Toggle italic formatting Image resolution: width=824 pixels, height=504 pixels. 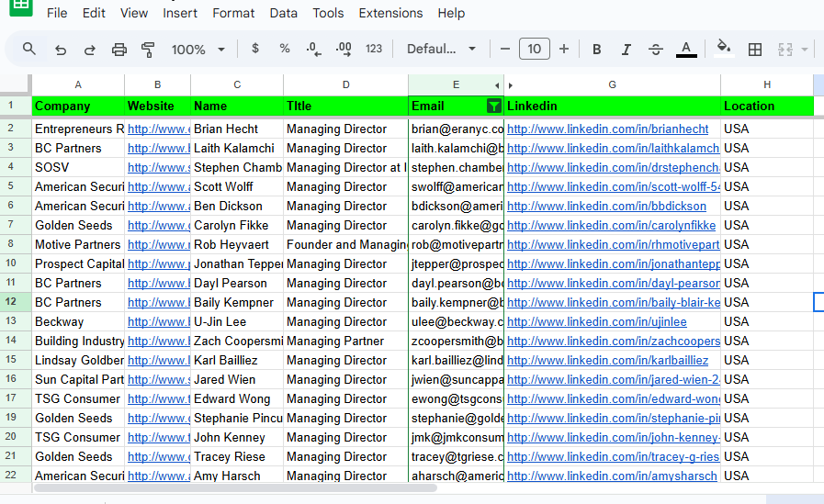[626, 50]
